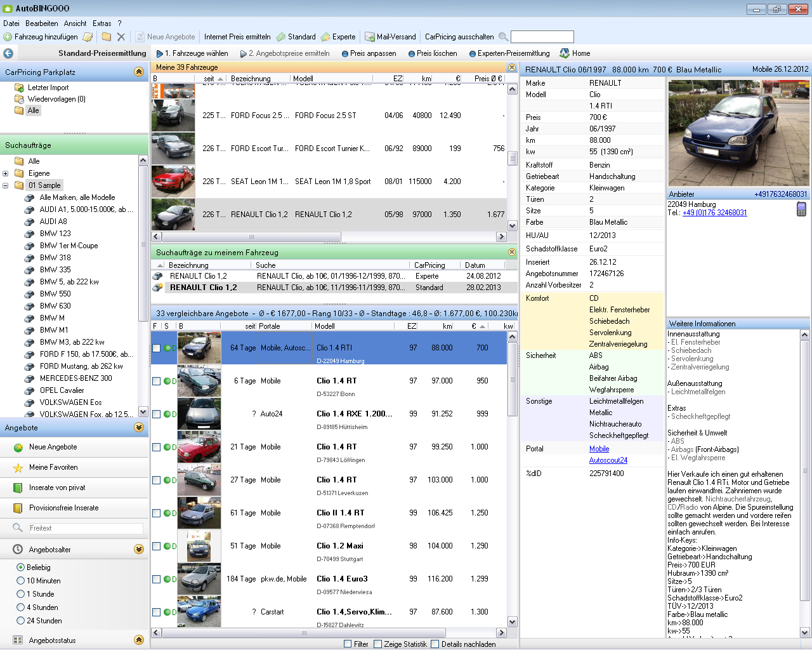Click the Inserate von privat icon
Image resolution: width=812 pixels, height=650 pixels.
pyautogui.click(x=18, y=487)
